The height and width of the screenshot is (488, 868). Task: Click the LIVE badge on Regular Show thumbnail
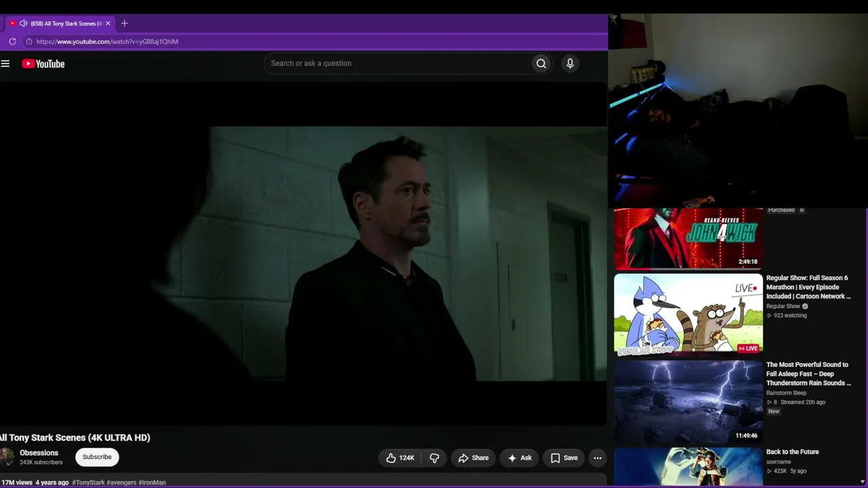[x=748, y=348]
